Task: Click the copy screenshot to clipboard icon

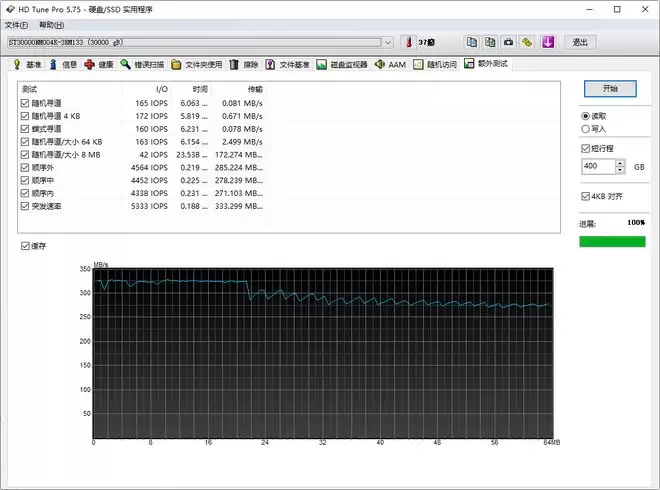Action: (490, 43)
